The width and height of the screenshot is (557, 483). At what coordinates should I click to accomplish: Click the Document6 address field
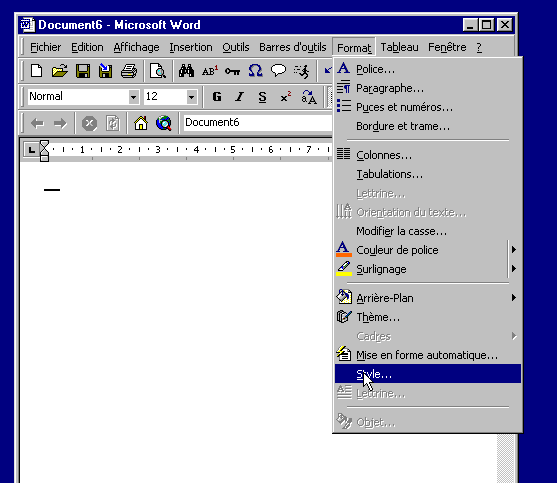(x=258, y=123)
